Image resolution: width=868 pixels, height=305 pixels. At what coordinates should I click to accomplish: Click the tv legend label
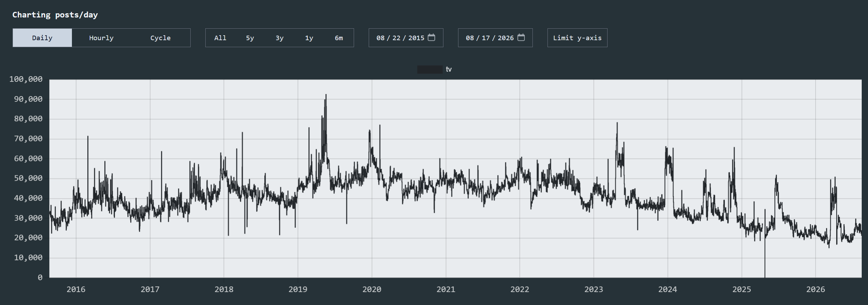coord(449,70)
